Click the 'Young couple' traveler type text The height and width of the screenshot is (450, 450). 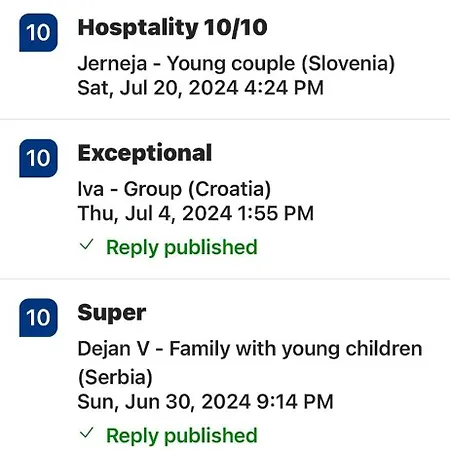pyautogui.click(x=231, y=64)
